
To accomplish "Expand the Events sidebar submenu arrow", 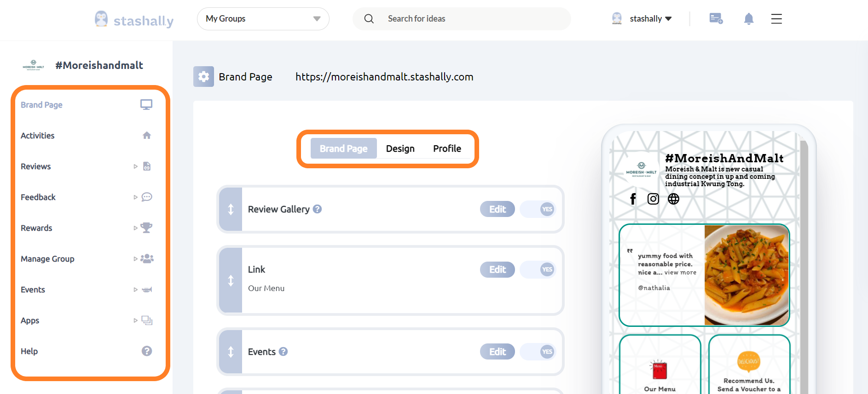I will 135,290.
